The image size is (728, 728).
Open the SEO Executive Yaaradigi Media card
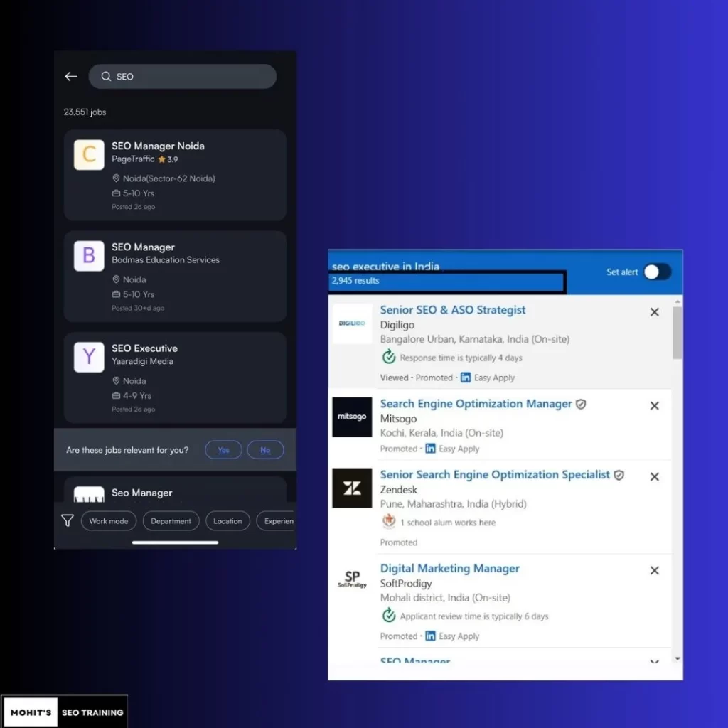click(175, 377)
